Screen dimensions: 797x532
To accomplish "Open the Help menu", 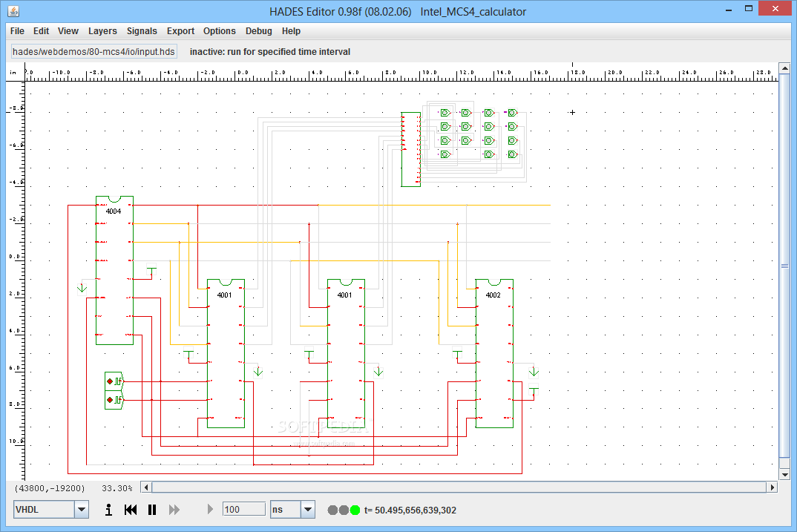I will [x=291, y=31].
